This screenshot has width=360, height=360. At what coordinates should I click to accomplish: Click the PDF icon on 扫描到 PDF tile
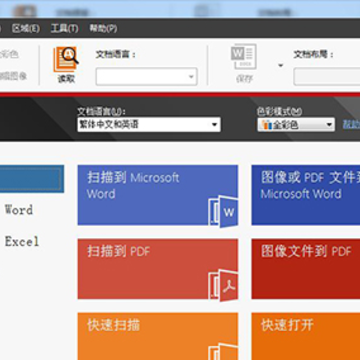(223, 286)
